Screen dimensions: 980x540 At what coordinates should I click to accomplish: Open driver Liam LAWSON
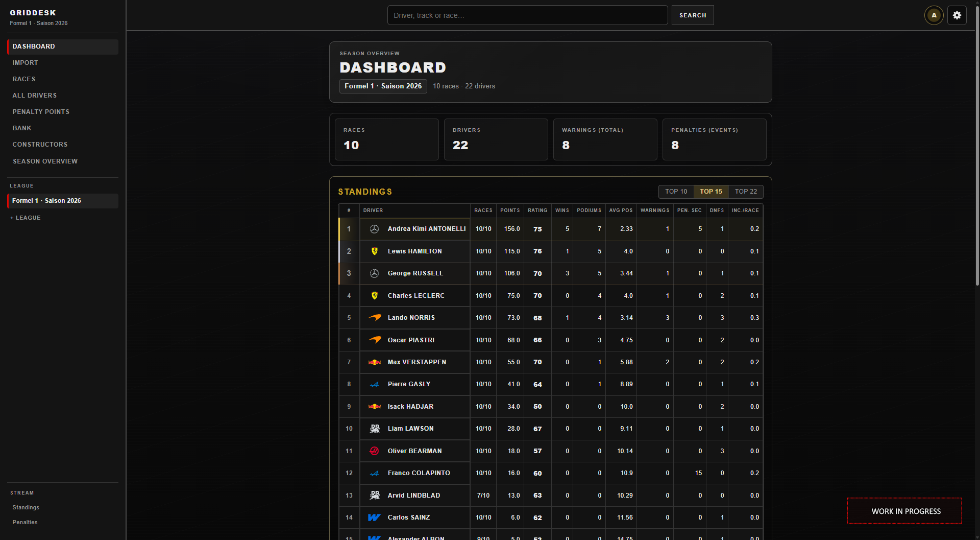(411, 429)
